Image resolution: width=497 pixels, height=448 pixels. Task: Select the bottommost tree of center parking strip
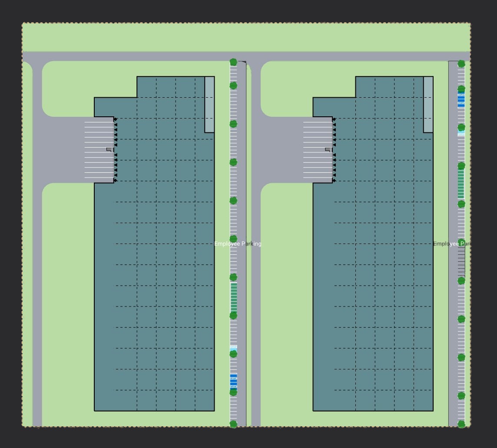pos(233,424)
